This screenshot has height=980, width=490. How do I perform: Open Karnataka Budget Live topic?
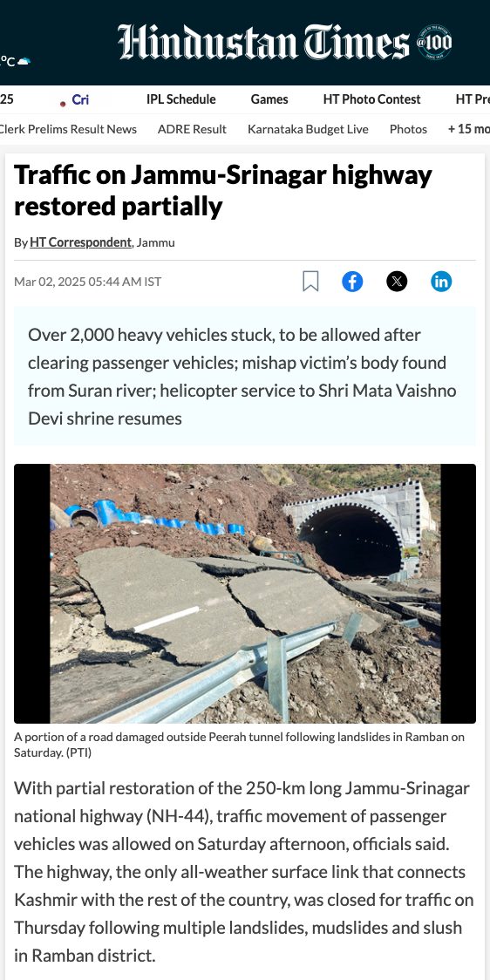(x=308, y=129)
